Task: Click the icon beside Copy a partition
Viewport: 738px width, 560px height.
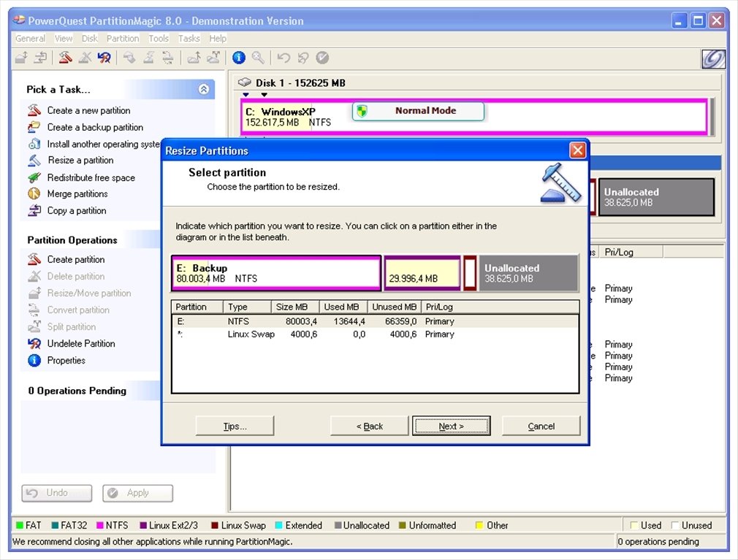Action: (x=34, y=211)
